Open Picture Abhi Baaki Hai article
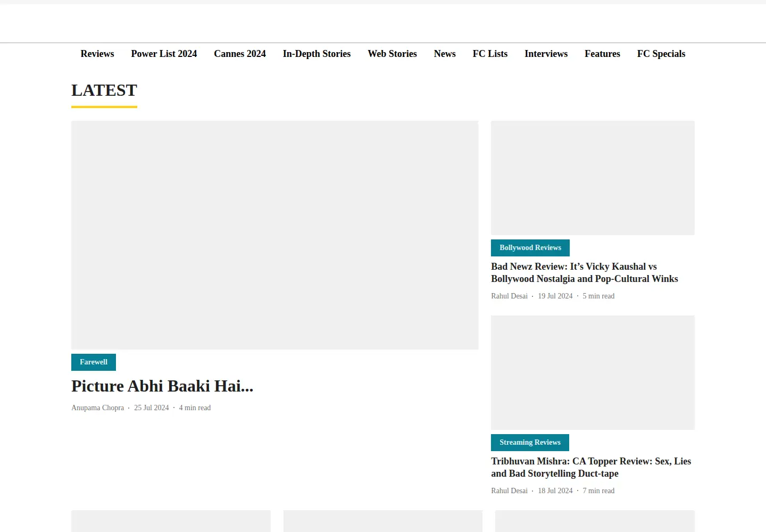 162,386
